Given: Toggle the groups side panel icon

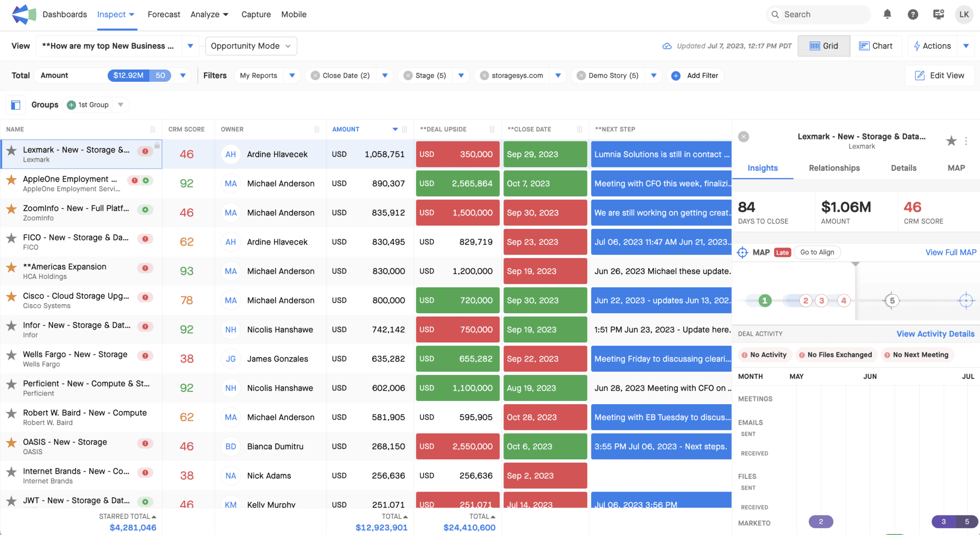Looking at the screenshot, I should click(15, 105).
